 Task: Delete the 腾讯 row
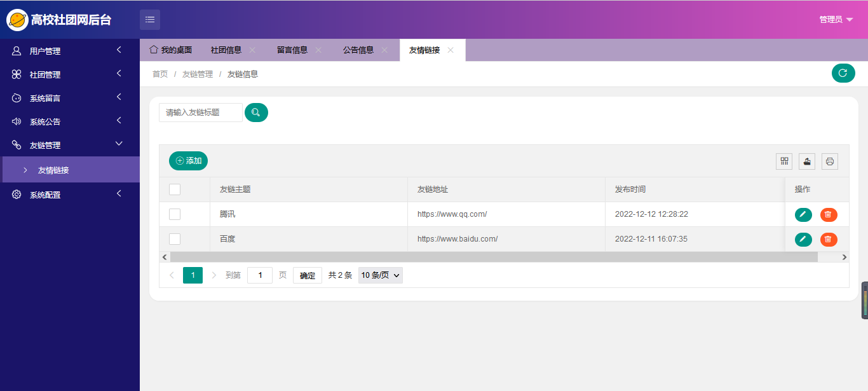tap(829, 215)
